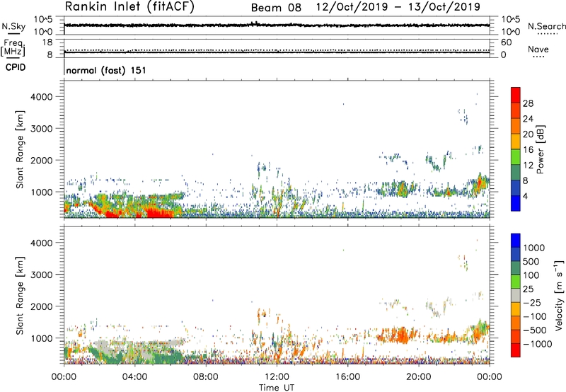Viewport: 566px width, 392px height.
Task: Select the '12:00' time tick label
Action: (277, 377)
